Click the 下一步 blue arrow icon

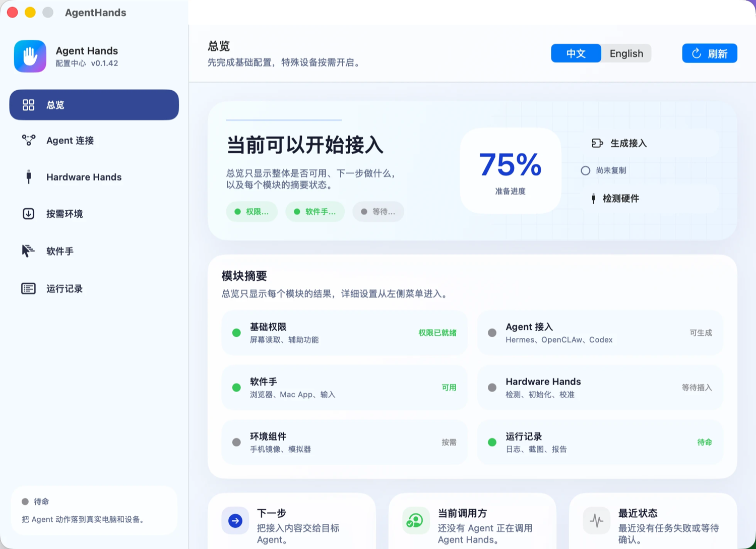[x=235, y=521]
